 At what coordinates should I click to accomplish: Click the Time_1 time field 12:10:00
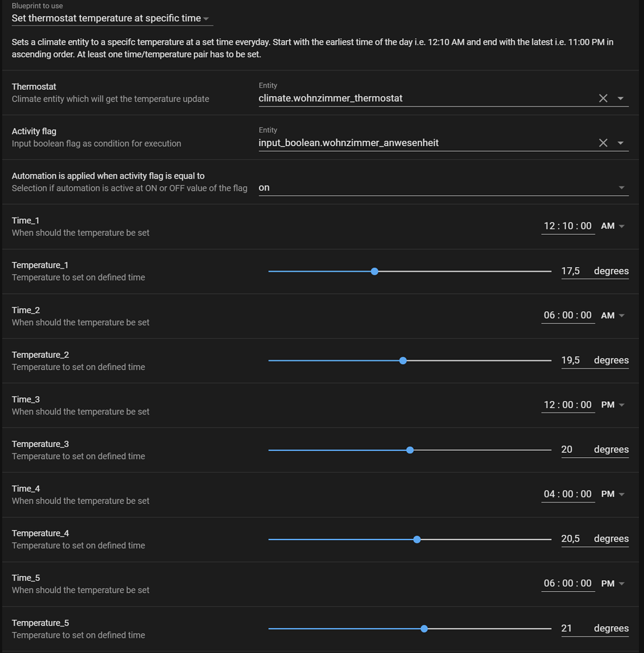click(x=567, y=226)
